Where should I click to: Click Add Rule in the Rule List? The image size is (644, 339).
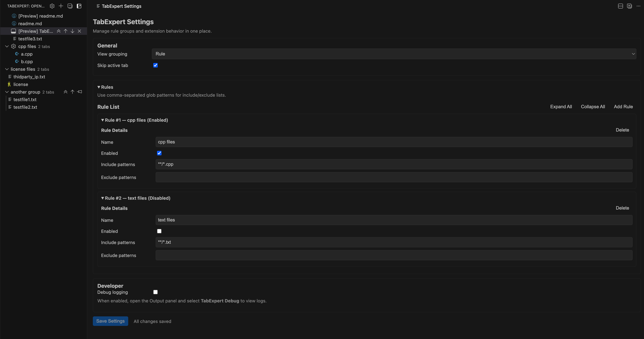pyautogui.click(x=623, y=106)
